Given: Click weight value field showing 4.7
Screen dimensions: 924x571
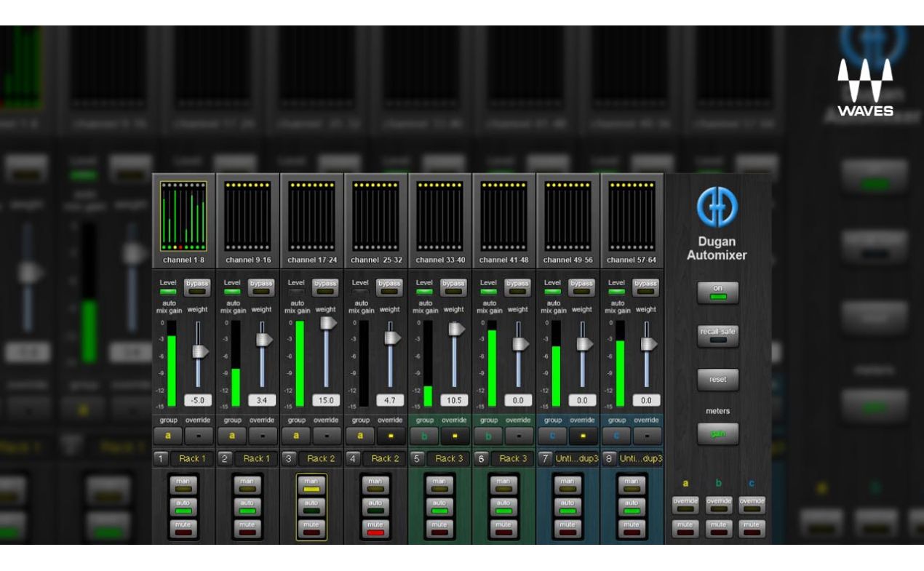Looking at the screenshot, I should point(389,400).
